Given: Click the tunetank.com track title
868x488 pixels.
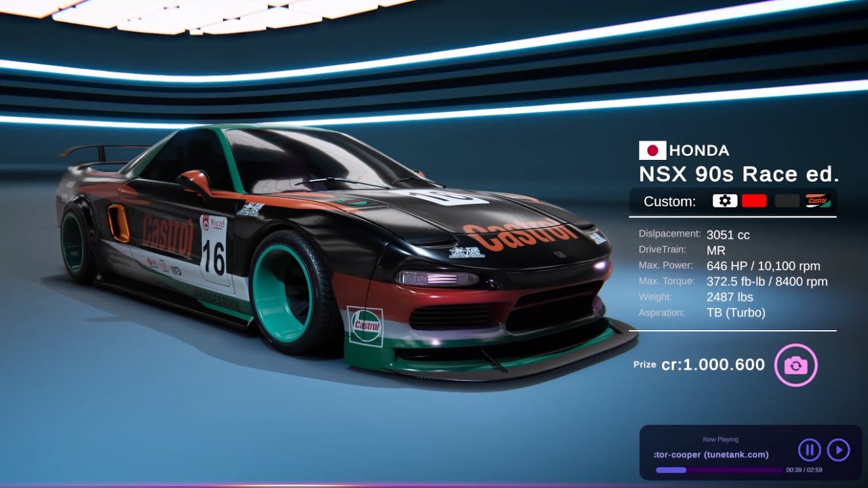Looking at the screenshot, I should pyautogui.click(x=712, y=455).
